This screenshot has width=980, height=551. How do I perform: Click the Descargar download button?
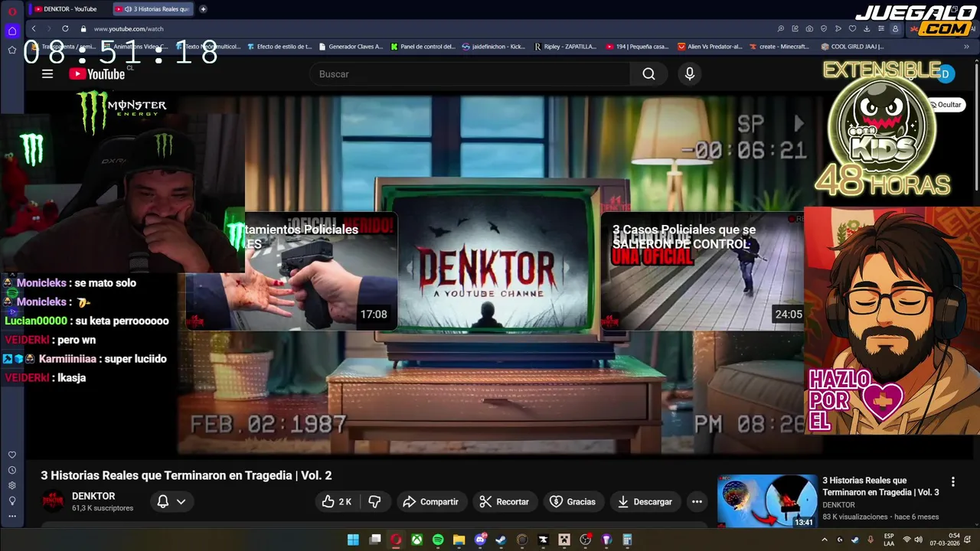coord(645,501)
